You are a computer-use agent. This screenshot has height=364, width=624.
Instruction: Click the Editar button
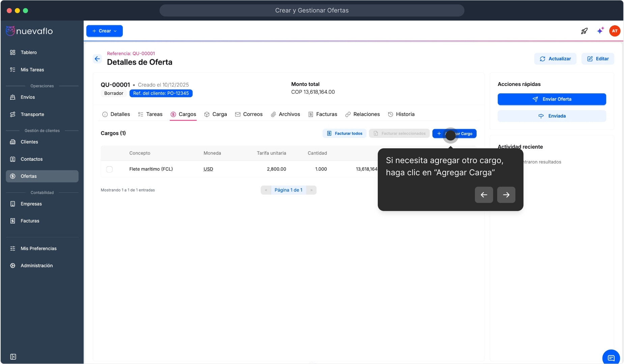click(x=598, y=59)
